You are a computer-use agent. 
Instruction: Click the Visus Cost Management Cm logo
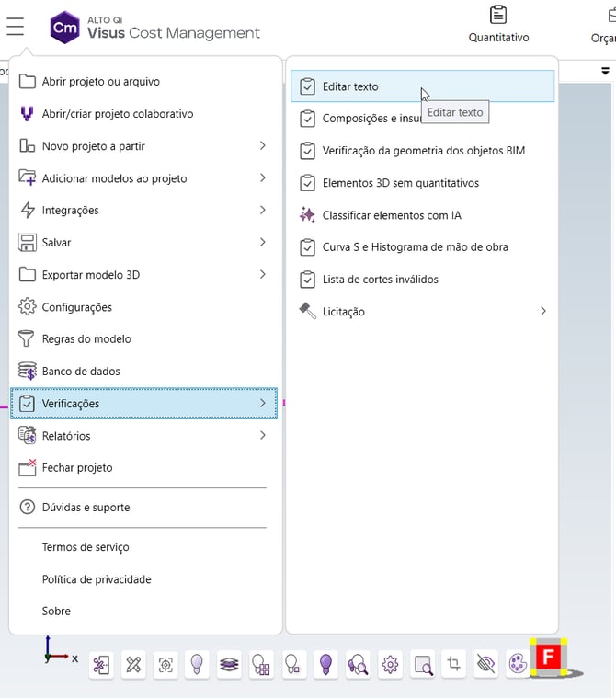click(x=65, y=28)
